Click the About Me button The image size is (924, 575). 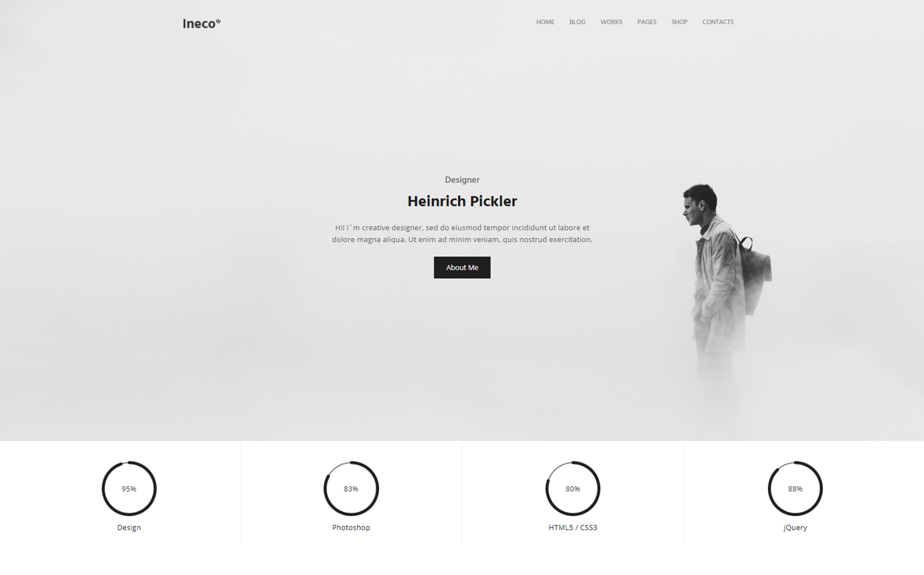pyautogui.click(x=462, y=267)
